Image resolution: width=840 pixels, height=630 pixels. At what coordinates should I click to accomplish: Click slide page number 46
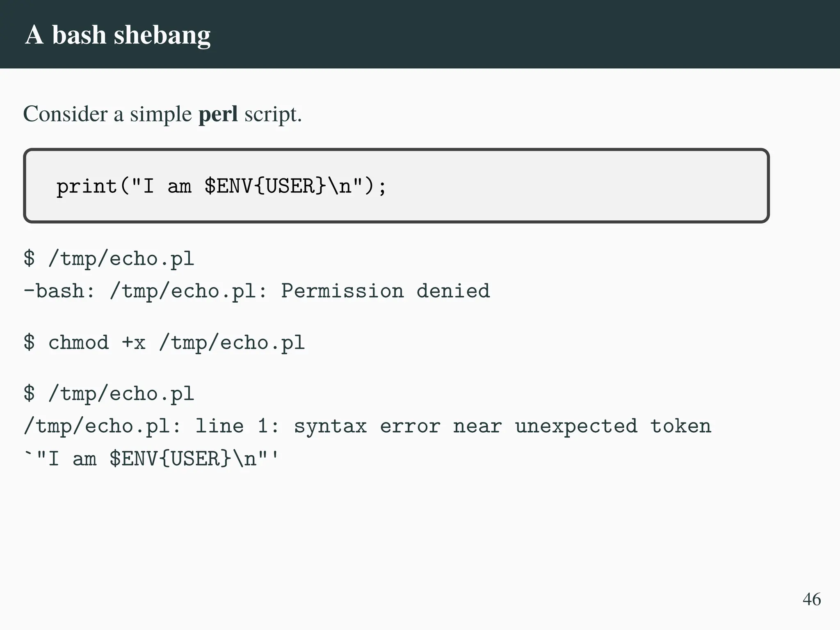pyautogui.click(x=811, y=599)
